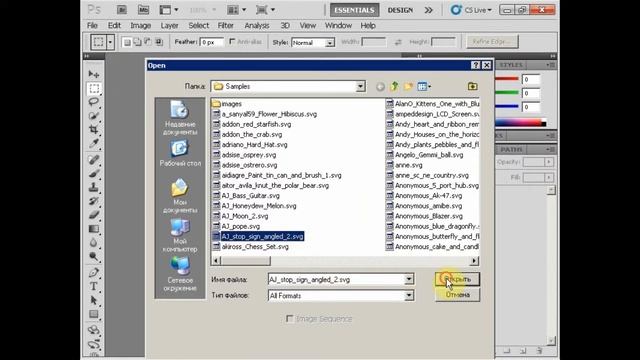The image size is (640, 360).
Task: Select the Crop tool
Action: pos(94,130)
